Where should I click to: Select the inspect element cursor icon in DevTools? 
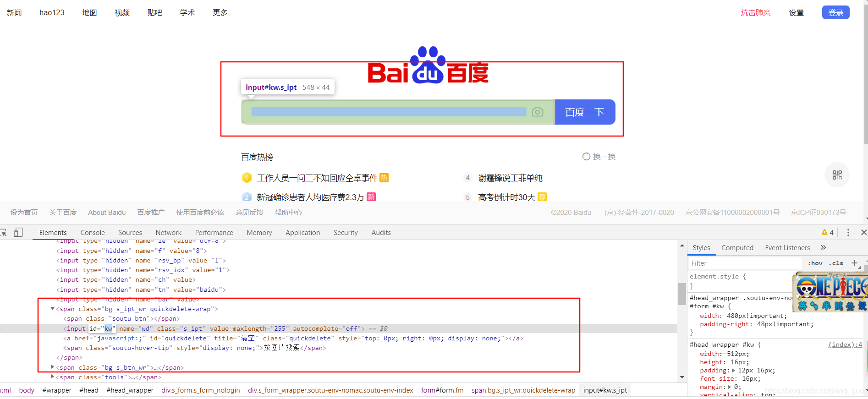point(4,233)
